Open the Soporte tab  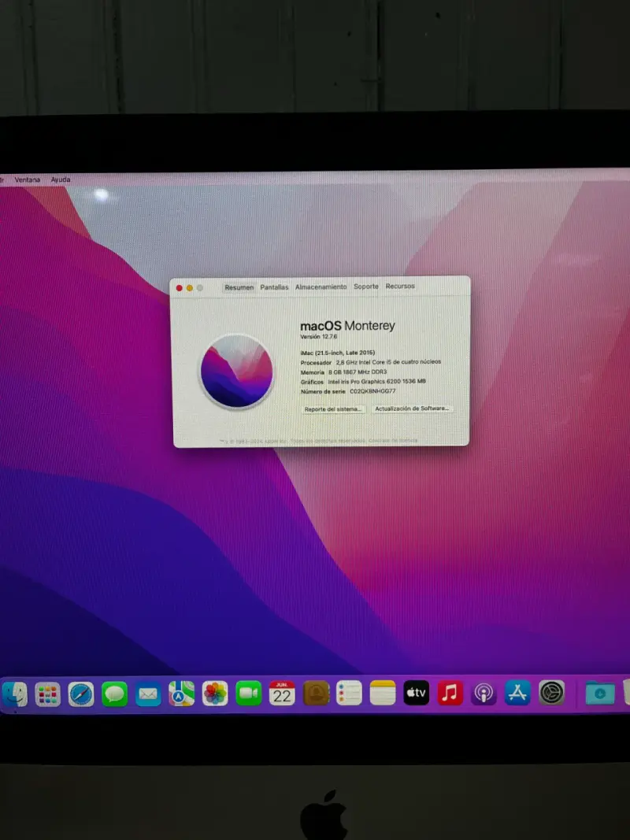click(366, 287)
